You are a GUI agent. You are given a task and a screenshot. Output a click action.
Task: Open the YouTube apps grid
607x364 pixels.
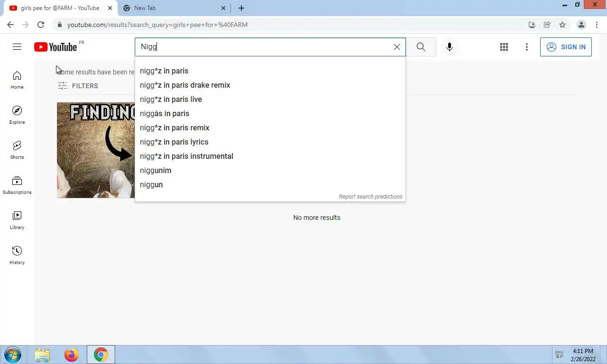click(x=504, y=47)
